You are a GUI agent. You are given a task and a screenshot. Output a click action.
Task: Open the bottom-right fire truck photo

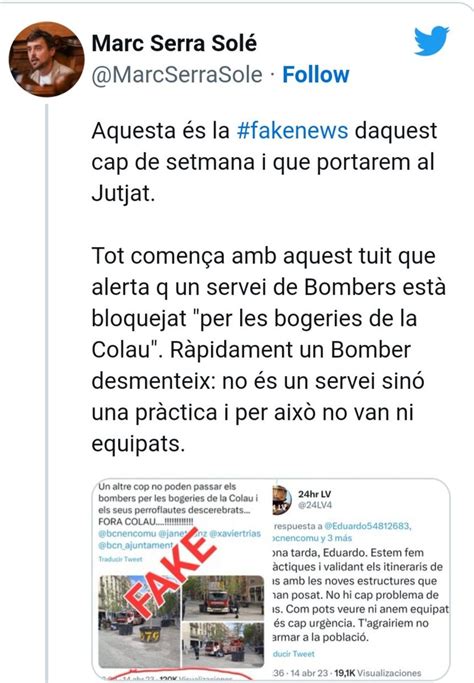[223, 645]
